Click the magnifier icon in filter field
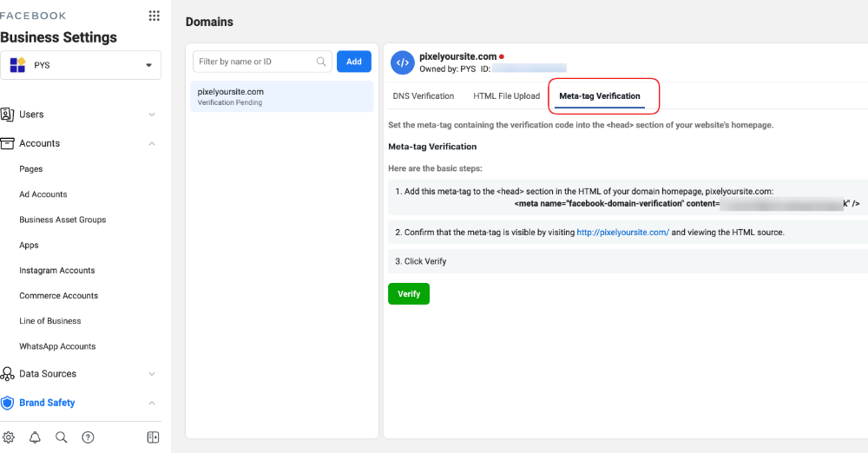Viewport: 868px width, 453px height. 321,62
